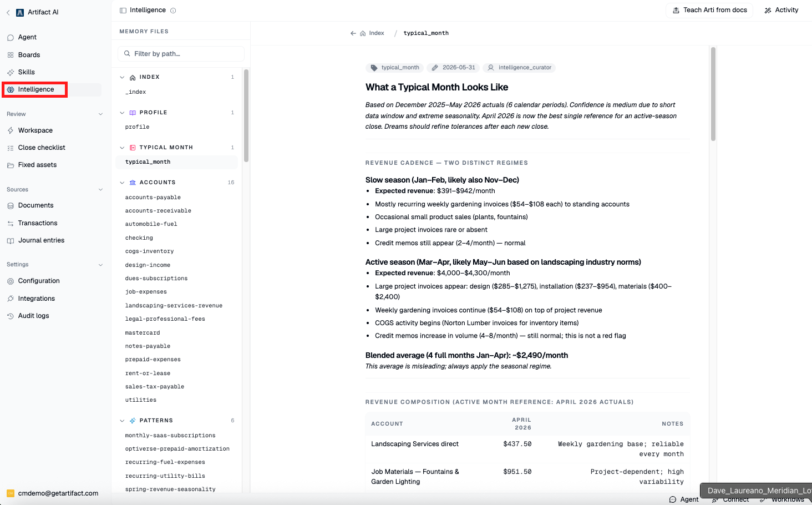Click the Transactions arrows icon
Viewport: 812px width, 505px height.
[x=11, y=223]
